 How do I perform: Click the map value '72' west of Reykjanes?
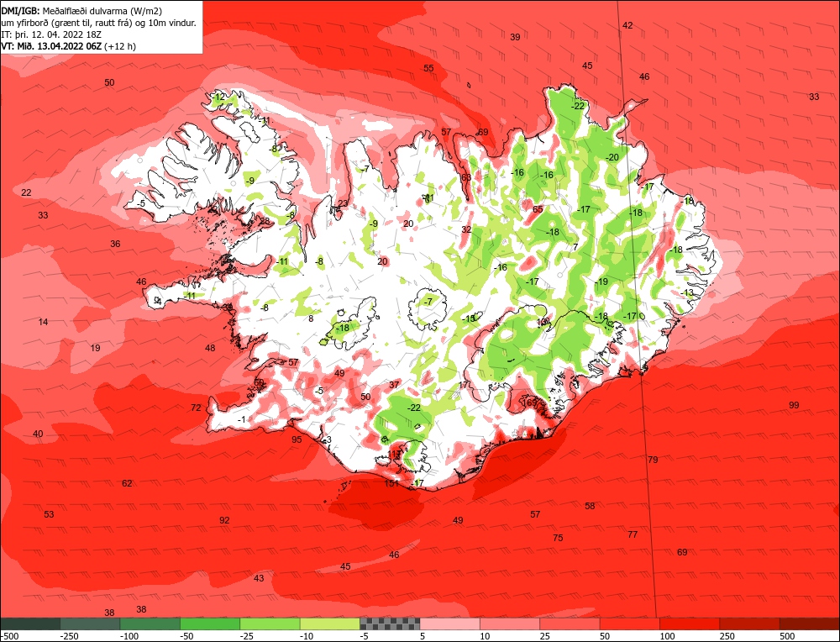coord(196,408)
